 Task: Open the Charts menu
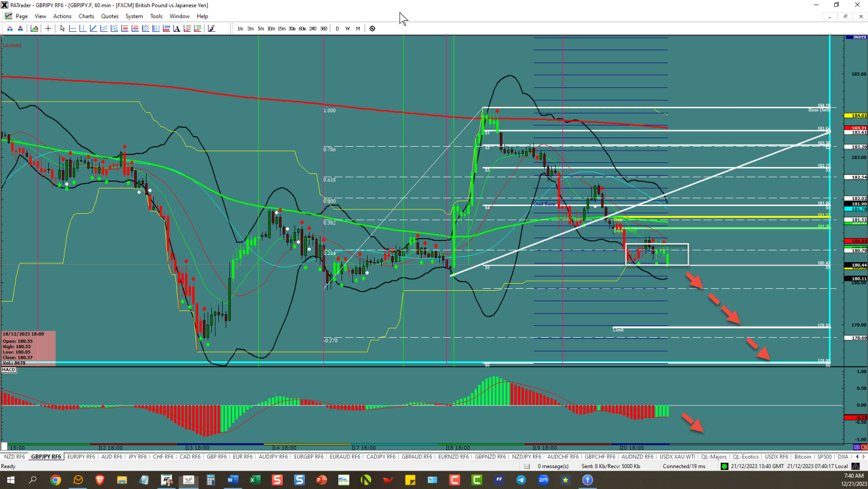pos(86,16)
